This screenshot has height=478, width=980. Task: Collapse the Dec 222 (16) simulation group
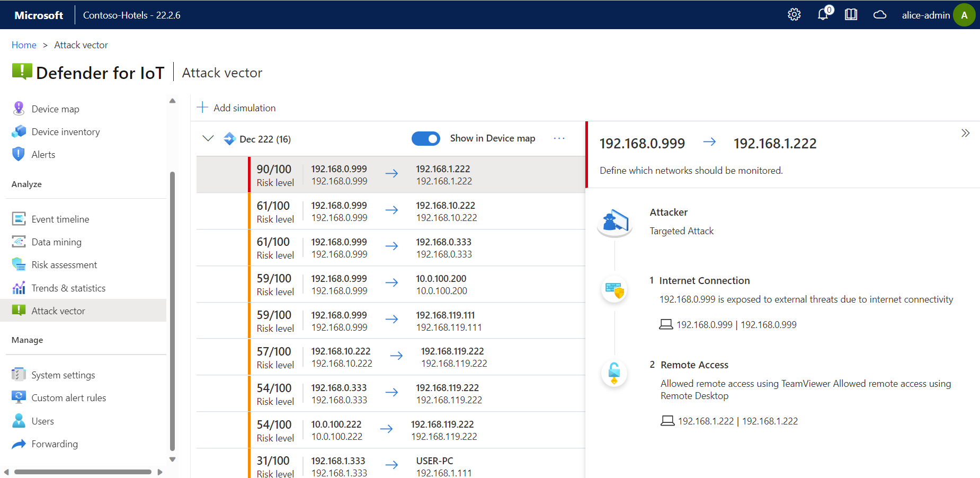coord(208,138)
